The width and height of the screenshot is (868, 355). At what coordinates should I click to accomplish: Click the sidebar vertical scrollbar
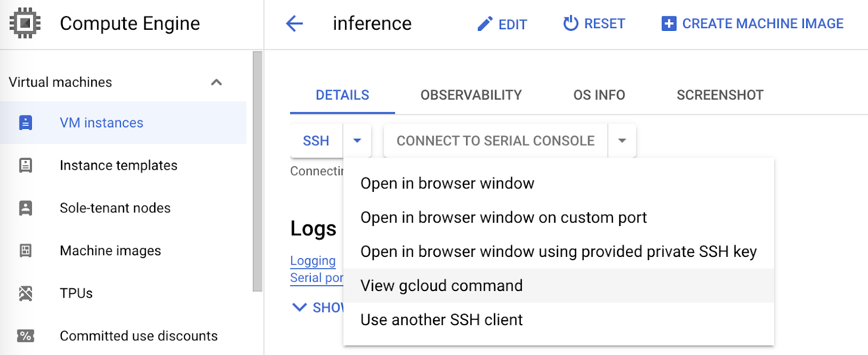coord(258,171)
